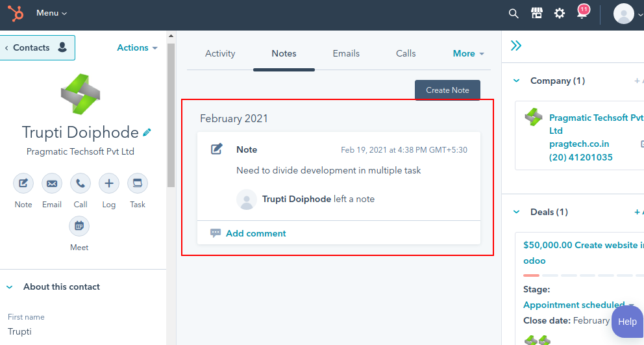Open the notifications bell
Viewport: 644px width, 345px height.
tap(582, 12)
